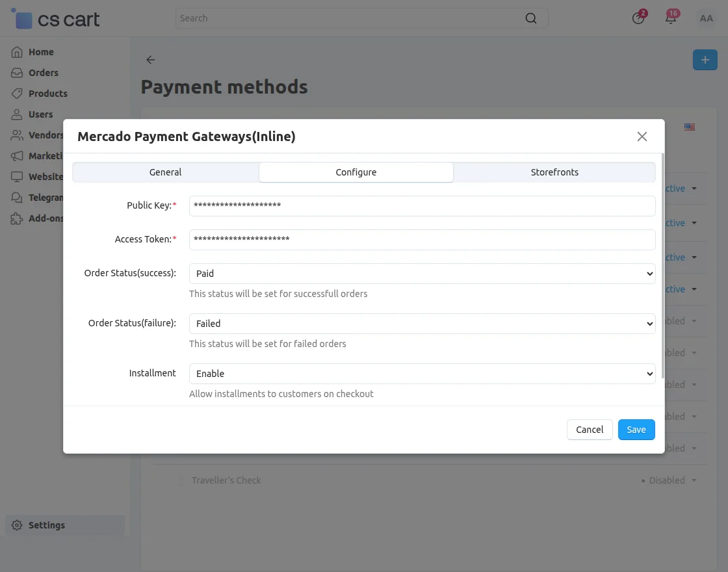Click 'This status will be set for successfull orders'
Viewport: 728px width, 572px height.
278,294
